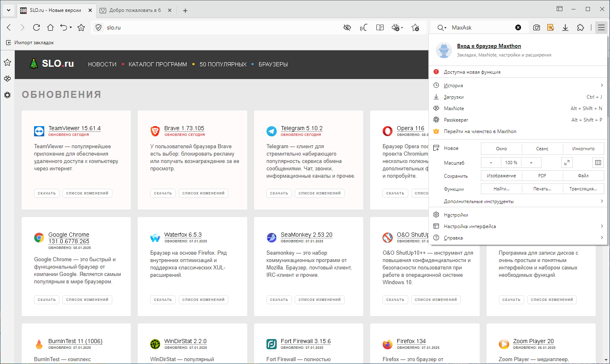This screenshot has height=364, width=610.
Task: Go back using the back arrow
Action: coord(9,27)
